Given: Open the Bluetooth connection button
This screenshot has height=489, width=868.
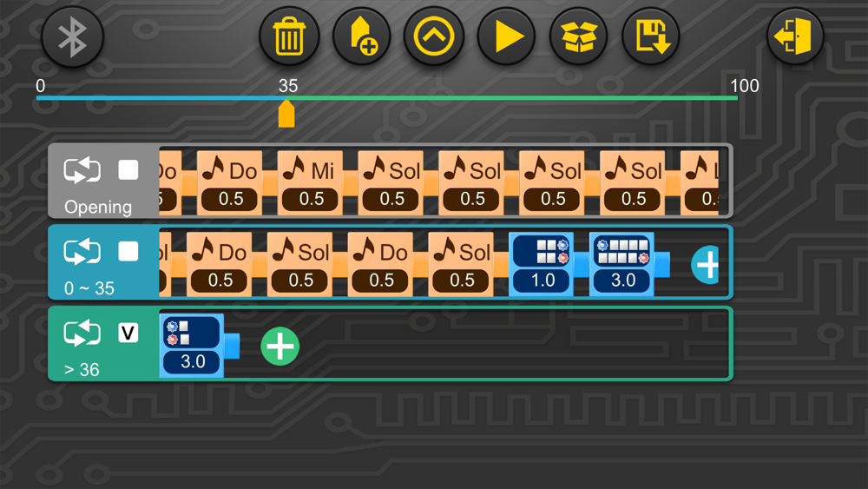Looking at the screenshot, I should click(x=72, y=36).
